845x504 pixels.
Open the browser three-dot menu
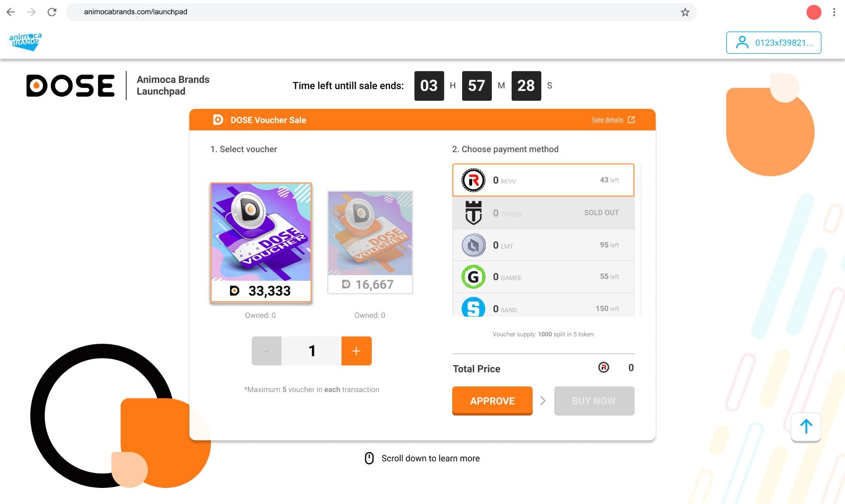[x=834, y=12]
